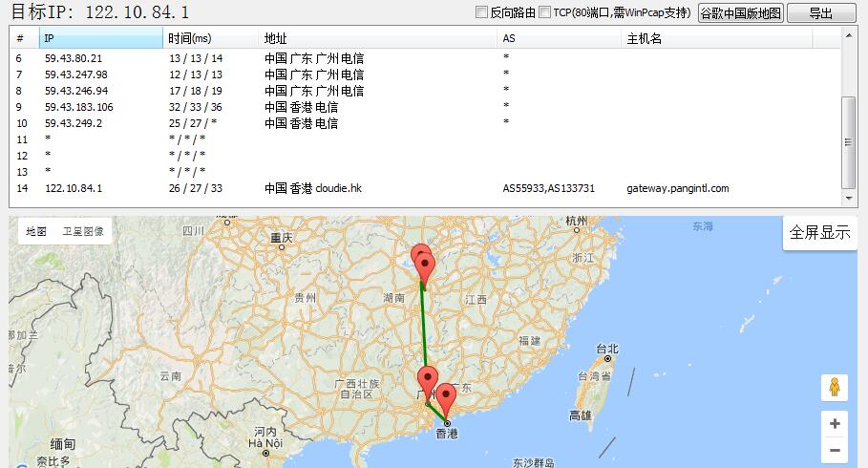Click the red pin nearest Hong Kong
868x468 pixels.
(445, 398)
